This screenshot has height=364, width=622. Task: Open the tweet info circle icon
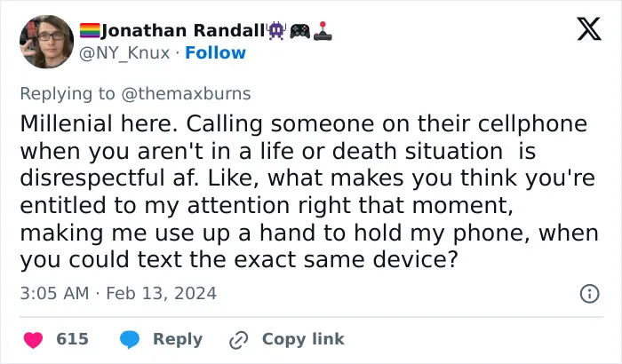(x=590, y=294)
